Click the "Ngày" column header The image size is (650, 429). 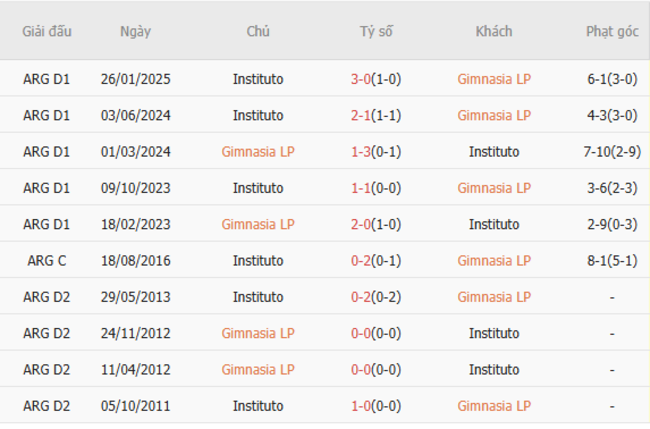[135, 31]
